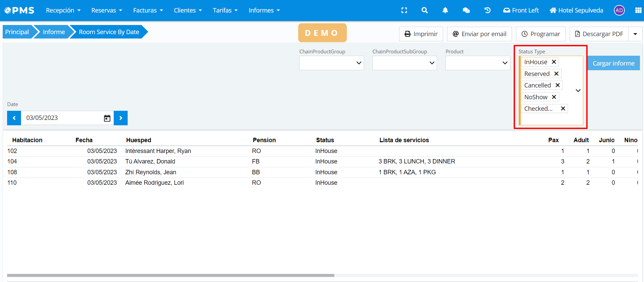Click the AD user avatar

tap(619, 10)
